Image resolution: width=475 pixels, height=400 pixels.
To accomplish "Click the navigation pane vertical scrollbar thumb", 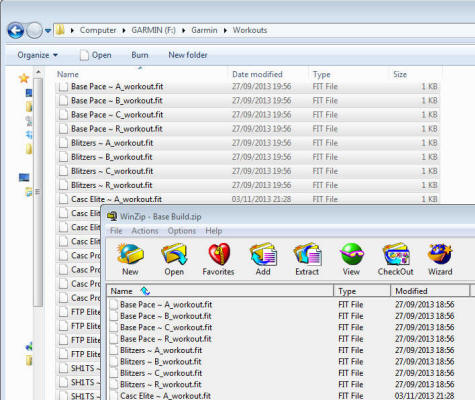I will (x=38, y=192).
